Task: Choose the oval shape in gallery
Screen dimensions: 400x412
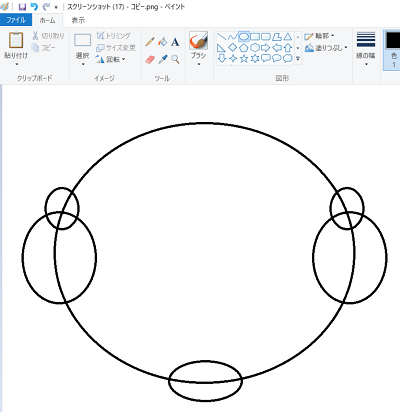Action: coord(244,36)
